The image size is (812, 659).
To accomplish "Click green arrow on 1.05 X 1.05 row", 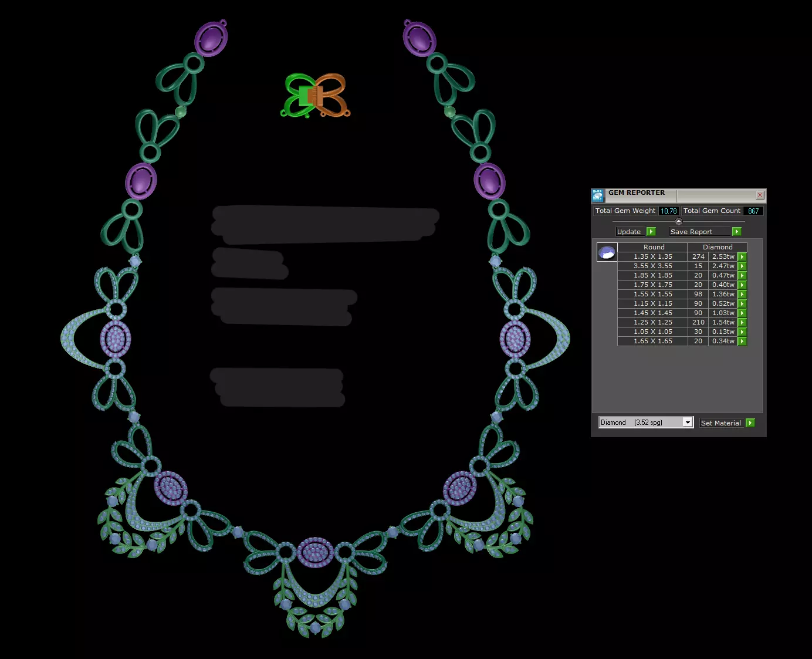I will pyautogui.click(x=742, y=332).
